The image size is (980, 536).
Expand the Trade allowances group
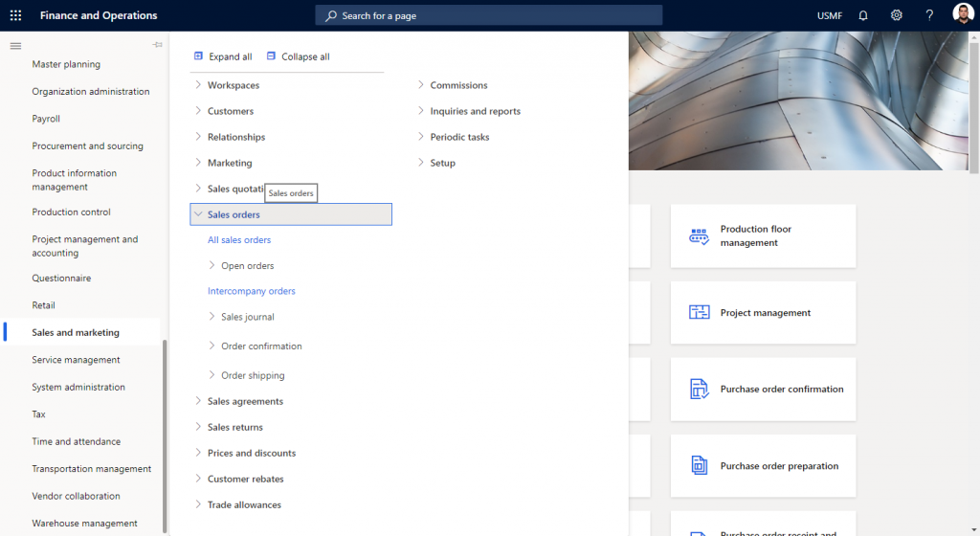(198, 504)
